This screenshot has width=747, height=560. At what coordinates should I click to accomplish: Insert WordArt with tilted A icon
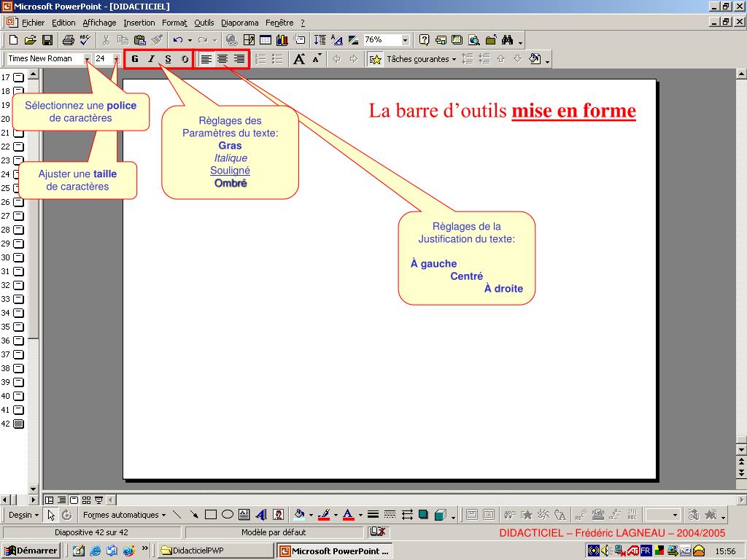pyautogui.click(x=261, y=515)
